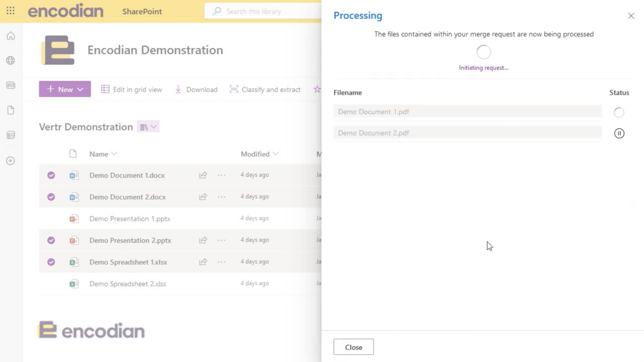644x362 pixels.
Task: Click Edit in grid view
Action: coord(131,89)
